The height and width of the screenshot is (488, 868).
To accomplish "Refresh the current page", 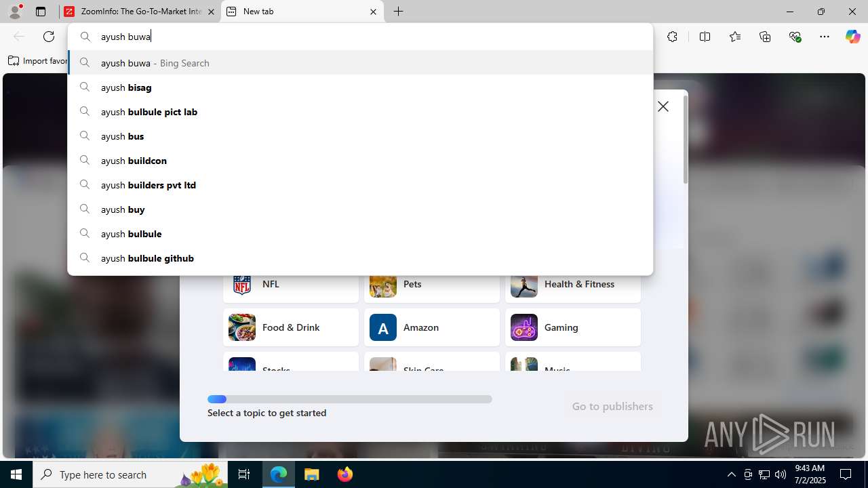I will [x=49, y=37].
